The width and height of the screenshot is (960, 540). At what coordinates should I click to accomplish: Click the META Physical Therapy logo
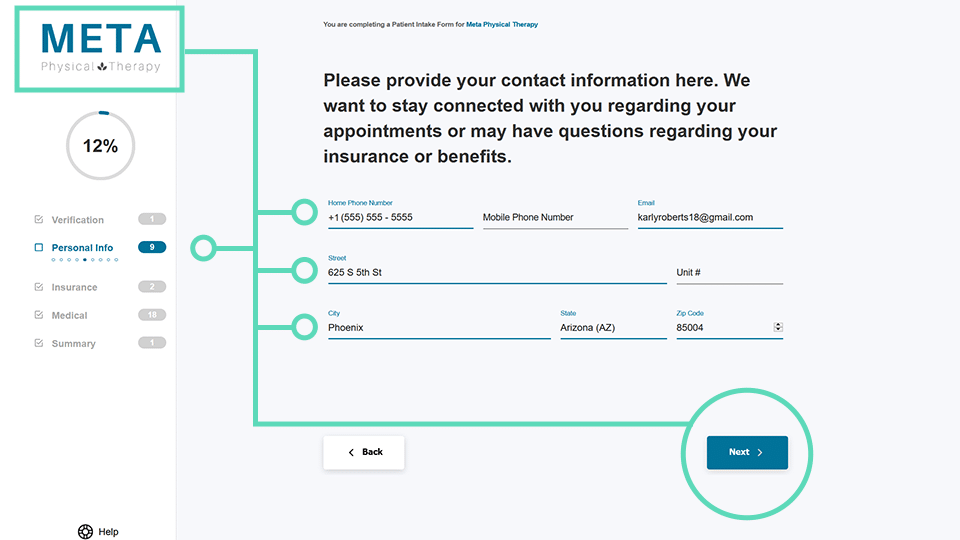100,48
